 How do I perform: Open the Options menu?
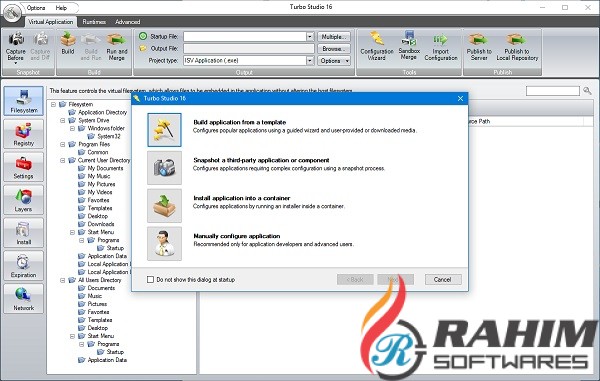pos(36,8)
